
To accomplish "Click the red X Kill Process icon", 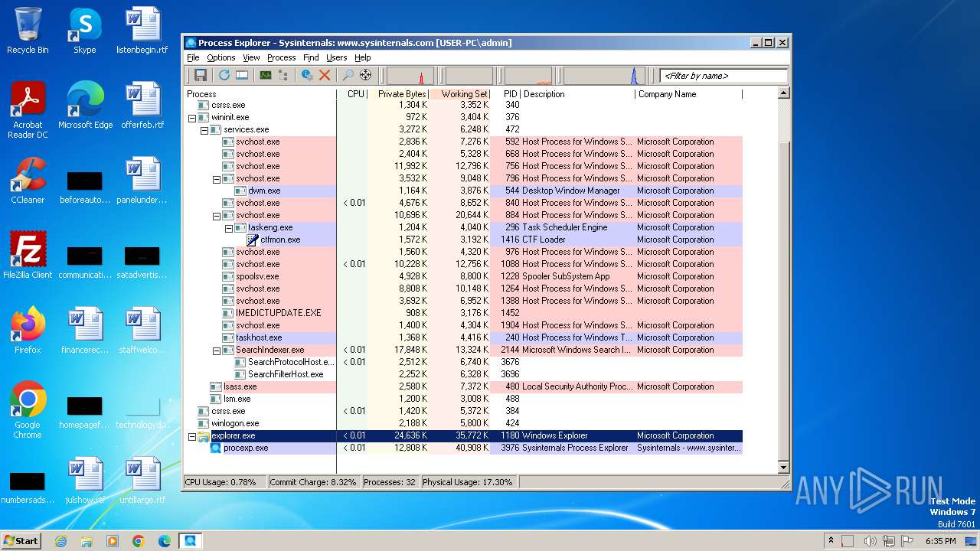I will (x=325, y=75).
